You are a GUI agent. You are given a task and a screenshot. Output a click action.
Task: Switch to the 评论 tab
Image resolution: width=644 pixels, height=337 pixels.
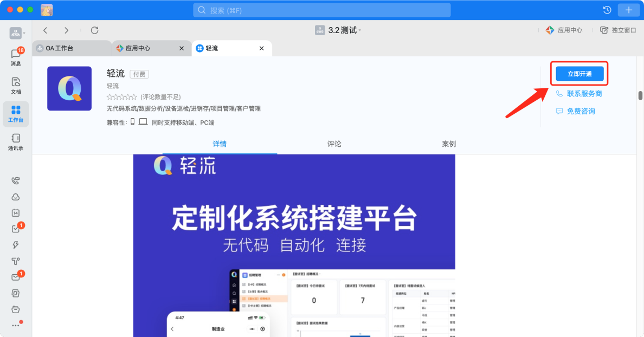pyautogui.click(x=334, y=144)
